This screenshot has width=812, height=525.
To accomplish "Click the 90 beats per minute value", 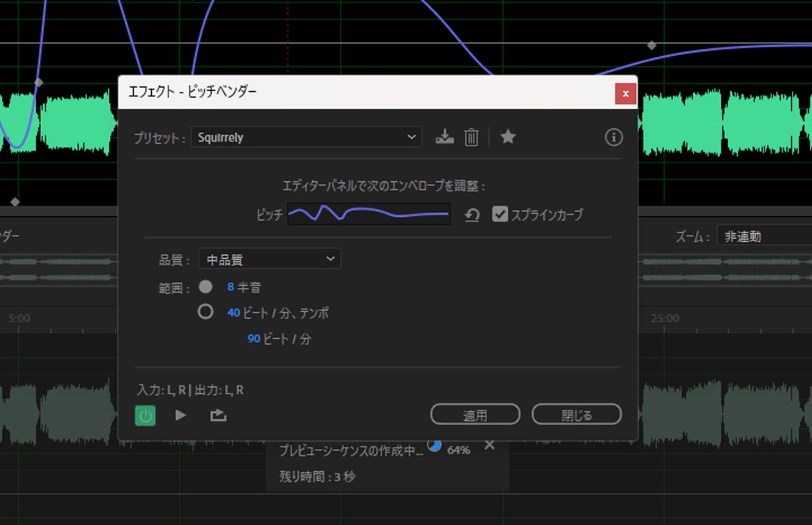I will pos(254,339).
